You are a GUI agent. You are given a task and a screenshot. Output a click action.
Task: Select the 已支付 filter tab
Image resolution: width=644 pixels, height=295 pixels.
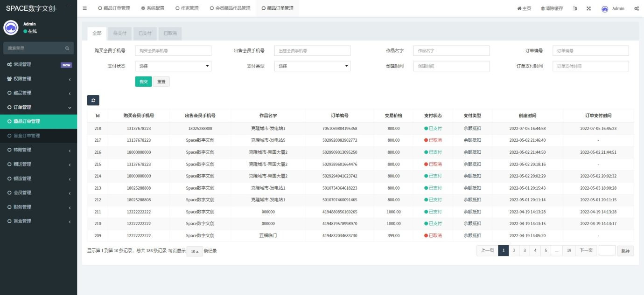[x=145, y=33]
